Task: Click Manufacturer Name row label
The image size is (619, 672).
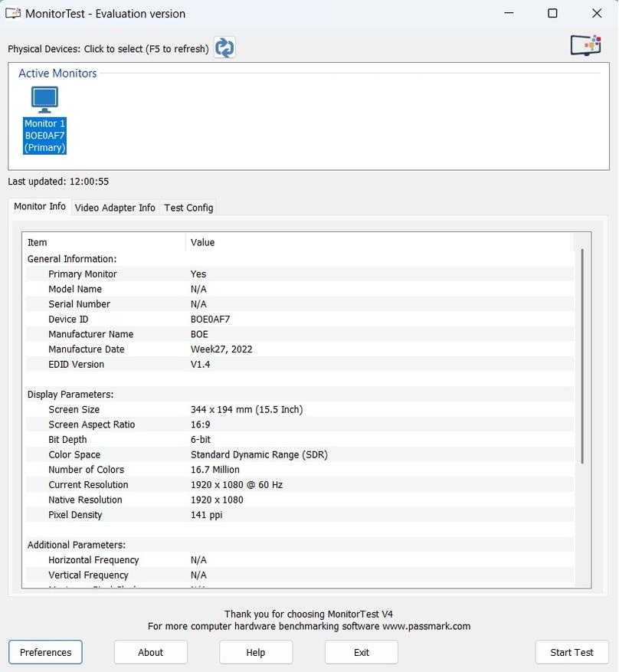Action: coord(91,334)
